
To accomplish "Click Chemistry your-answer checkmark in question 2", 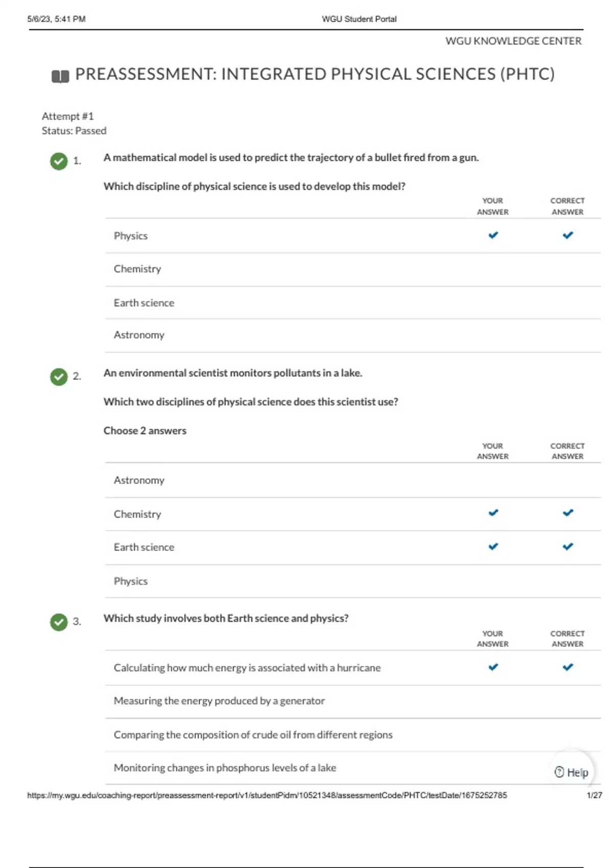I will tap(493, 513).
